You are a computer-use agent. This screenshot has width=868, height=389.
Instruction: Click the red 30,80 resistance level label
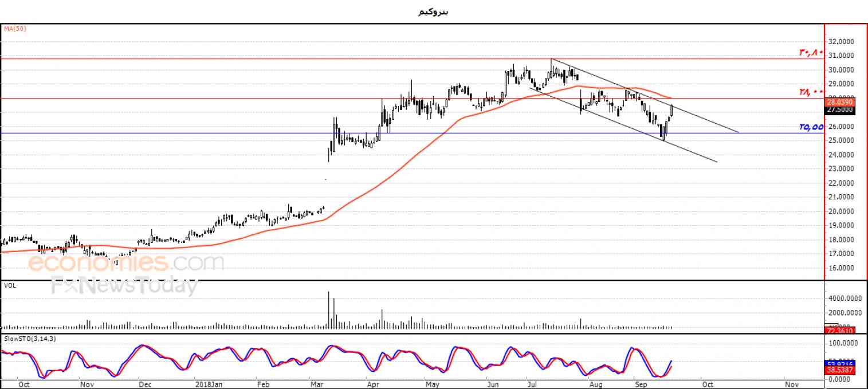coord(811,53)
